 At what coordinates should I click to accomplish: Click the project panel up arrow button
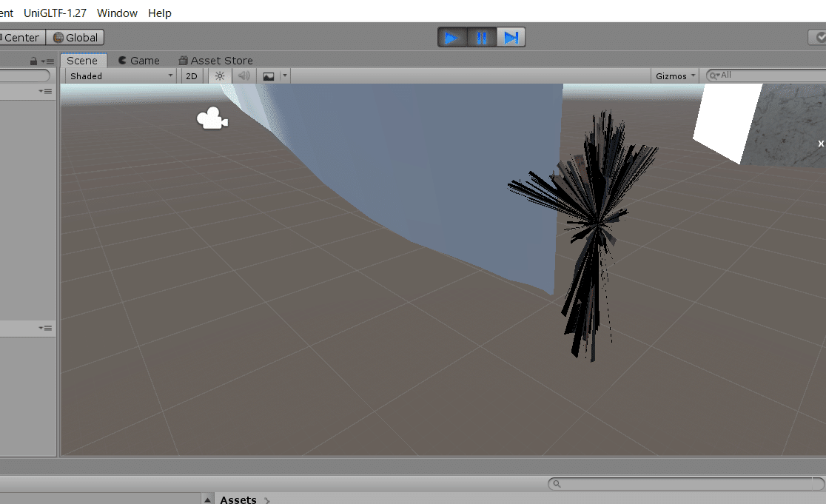[207, 500]
